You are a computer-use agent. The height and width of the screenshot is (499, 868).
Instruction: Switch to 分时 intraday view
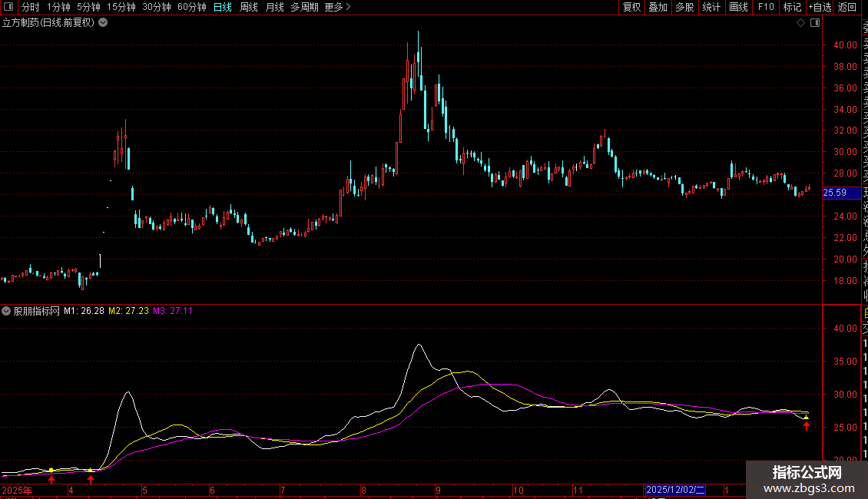pos(31,7)
